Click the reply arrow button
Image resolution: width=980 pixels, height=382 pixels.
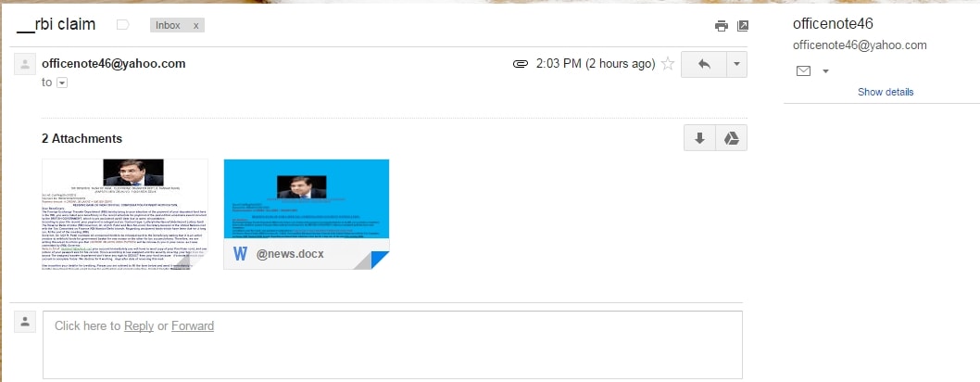tap(704, 64)
